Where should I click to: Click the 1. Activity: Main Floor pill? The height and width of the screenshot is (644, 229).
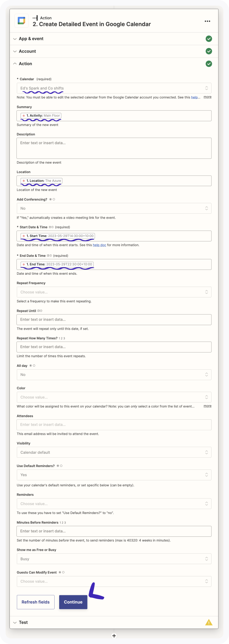pos(41,116)
